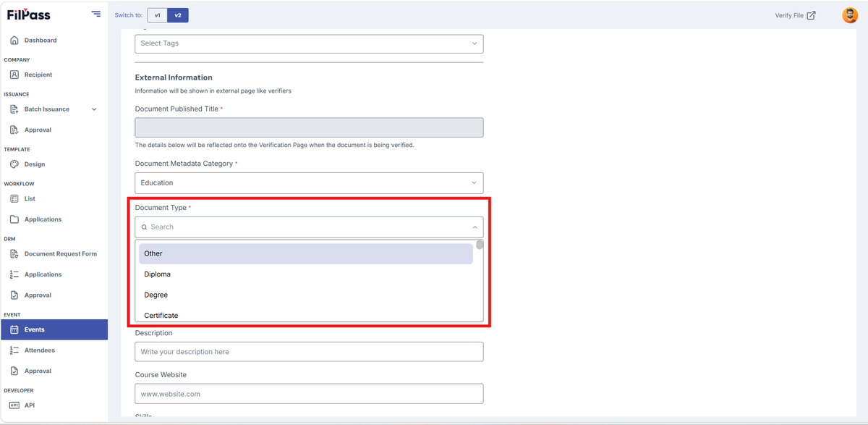The width and height of the screenshot is (868, 425).
Task: Click the Document Request Form icon
Action: (x=14, y=254)
